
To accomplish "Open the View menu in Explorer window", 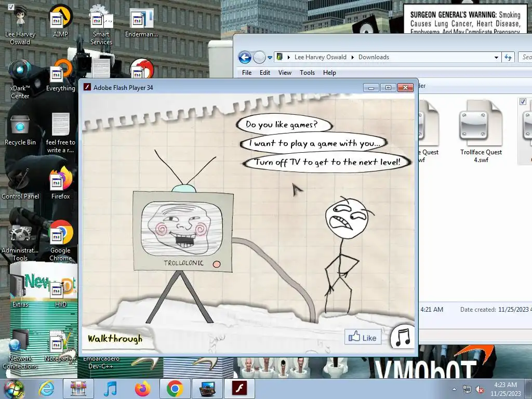I will tap(285, 73).
